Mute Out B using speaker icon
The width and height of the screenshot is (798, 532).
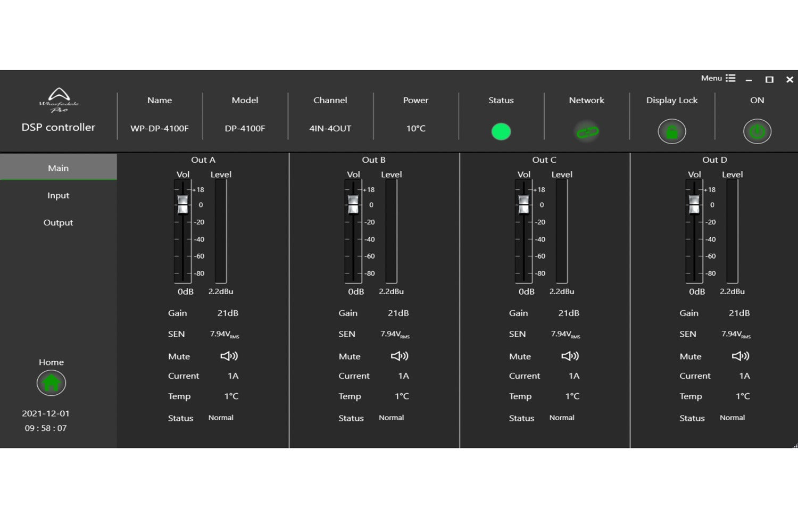coord(400,356)
